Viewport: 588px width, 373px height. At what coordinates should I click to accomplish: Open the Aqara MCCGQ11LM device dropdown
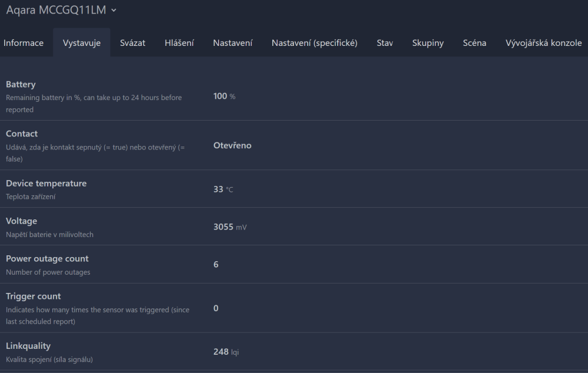tap(61, 10)
